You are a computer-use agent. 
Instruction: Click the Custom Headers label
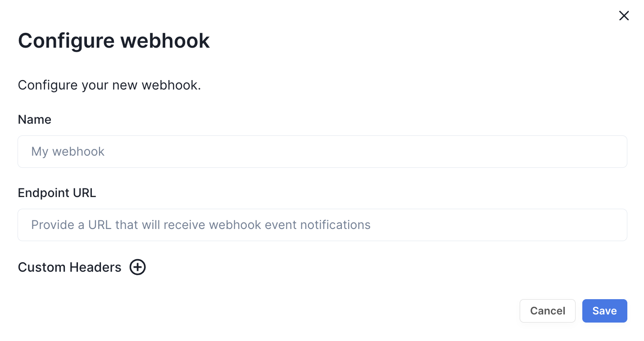pyautogui.click(x=69, y=267)
